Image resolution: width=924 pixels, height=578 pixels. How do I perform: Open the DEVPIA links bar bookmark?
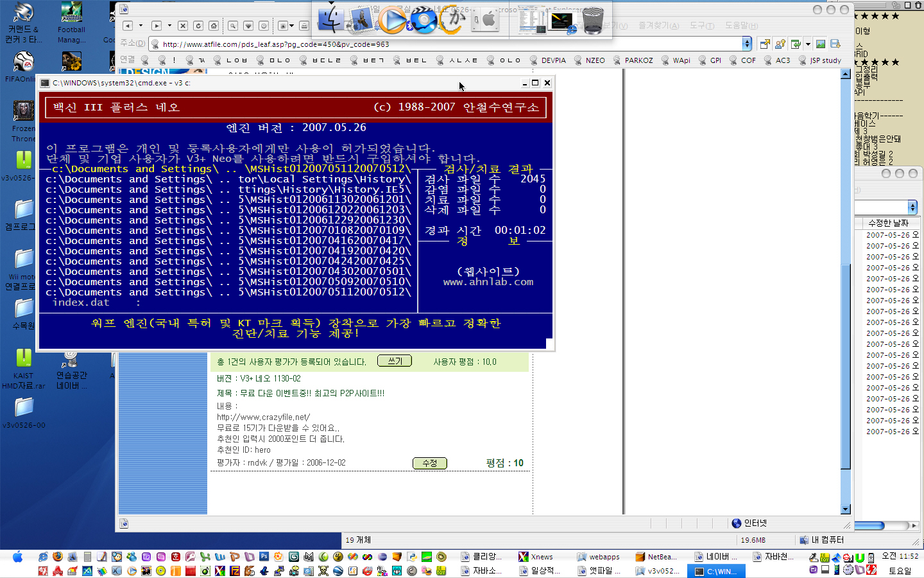(548, 60)
